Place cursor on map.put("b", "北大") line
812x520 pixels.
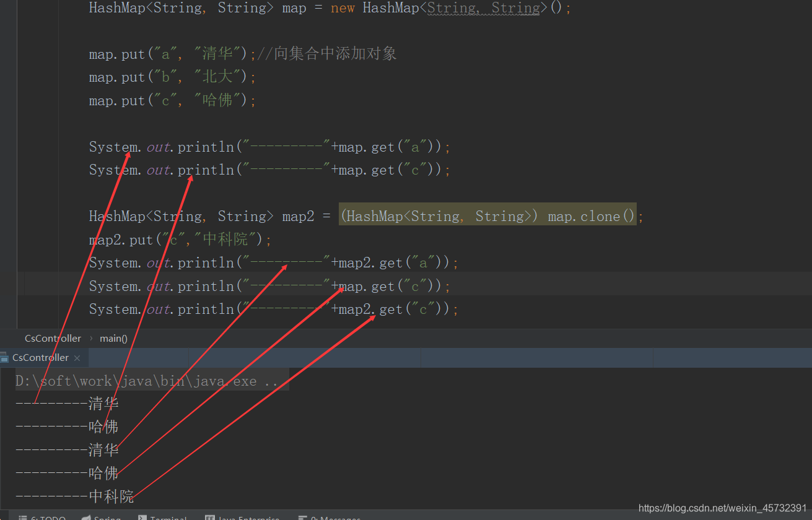pos(172,77)
